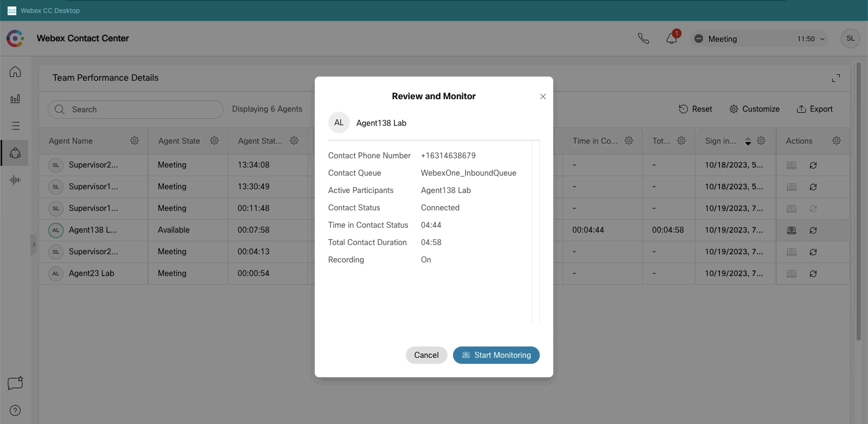Open the task list sidebar icon
The height and width of the screenshot is (424, 868).
(x=15, y=126)
